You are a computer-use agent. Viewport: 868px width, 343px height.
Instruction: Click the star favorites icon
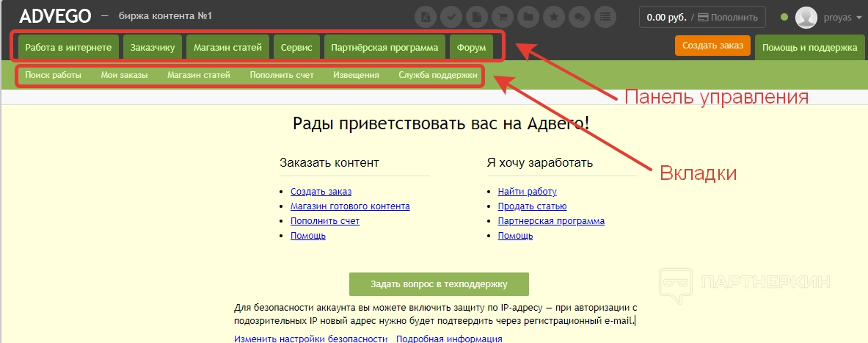tap(553, 17)
